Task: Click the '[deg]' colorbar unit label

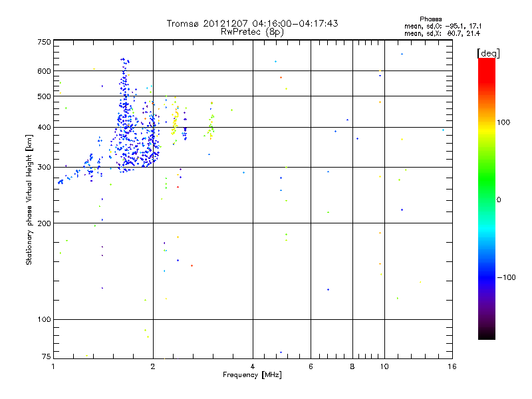Action: click(x=488, y=53)
